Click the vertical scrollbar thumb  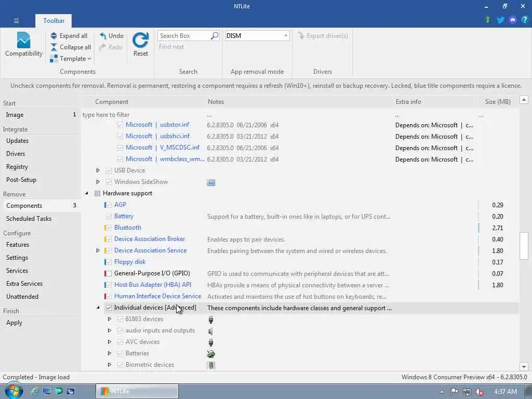tap(524, 246)
